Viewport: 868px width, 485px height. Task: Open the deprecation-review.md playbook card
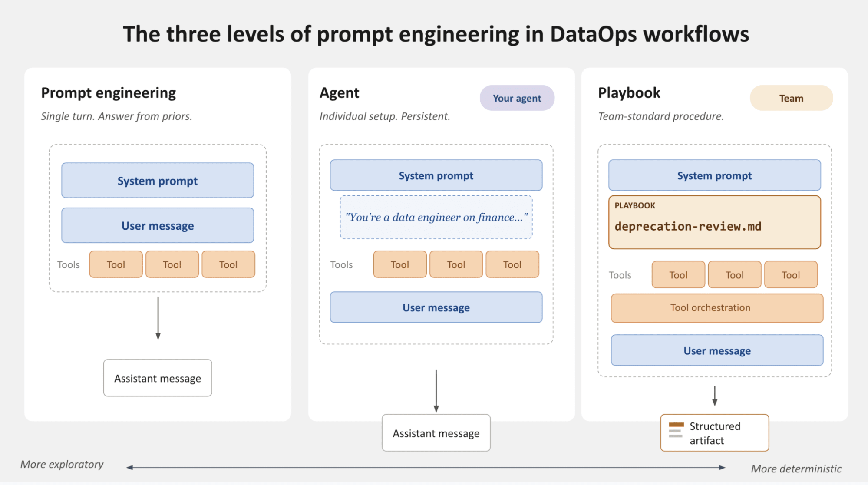click(x=714, y=222)
